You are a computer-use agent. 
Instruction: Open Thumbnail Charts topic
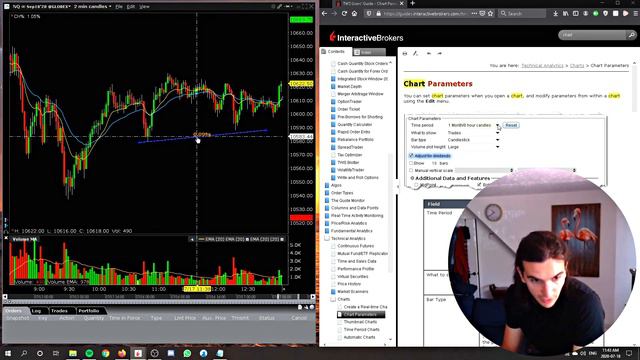coord(360,322)
